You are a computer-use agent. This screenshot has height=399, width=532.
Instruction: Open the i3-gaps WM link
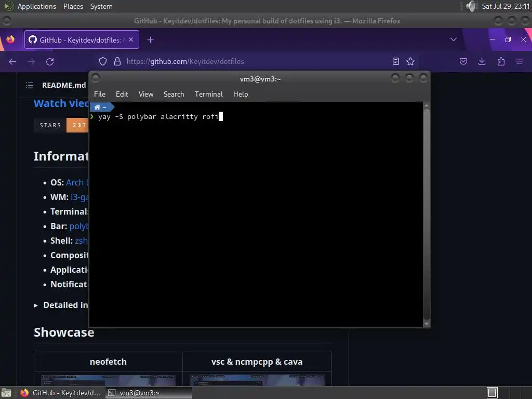(x=79, y=197)
